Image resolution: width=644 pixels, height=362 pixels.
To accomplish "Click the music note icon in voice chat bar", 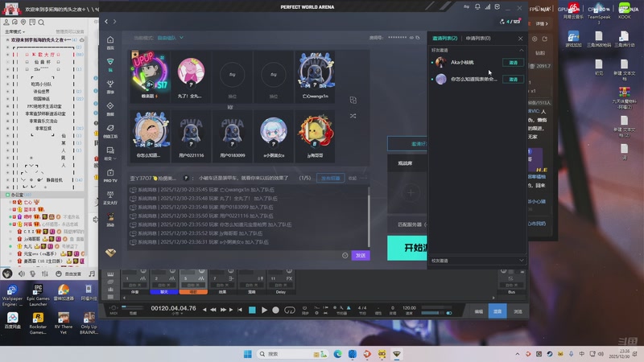I will tap(92, 274).
